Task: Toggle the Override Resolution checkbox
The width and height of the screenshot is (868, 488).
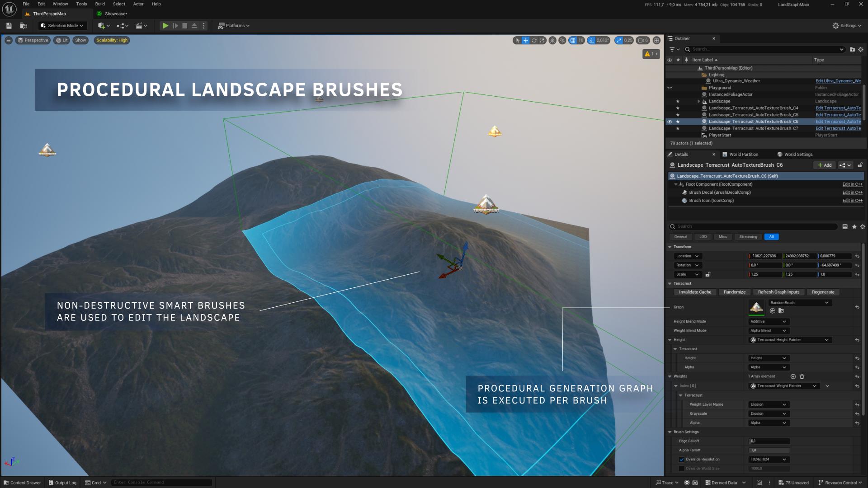Action: point(681,460)
